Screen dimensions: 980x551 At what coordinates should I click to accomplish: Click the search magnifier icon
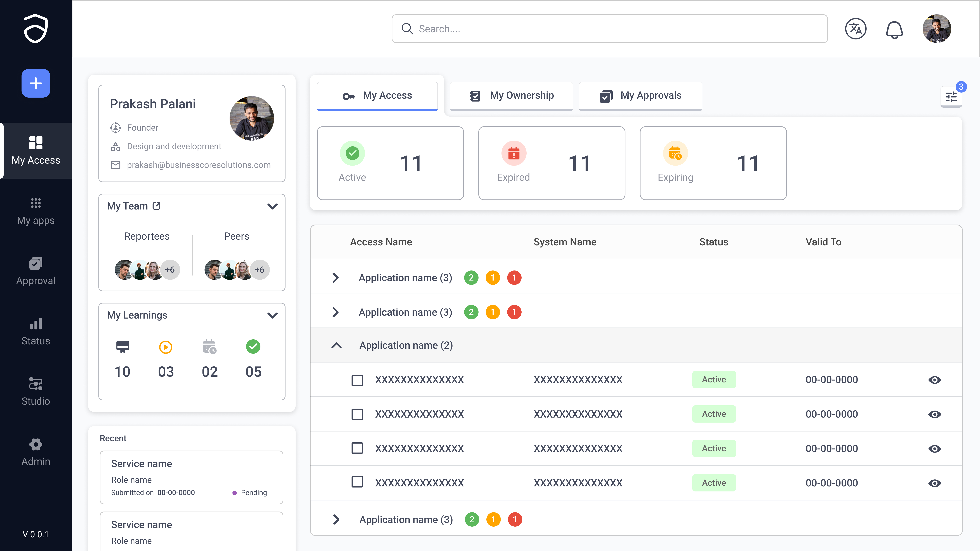[x=407, y=29]
